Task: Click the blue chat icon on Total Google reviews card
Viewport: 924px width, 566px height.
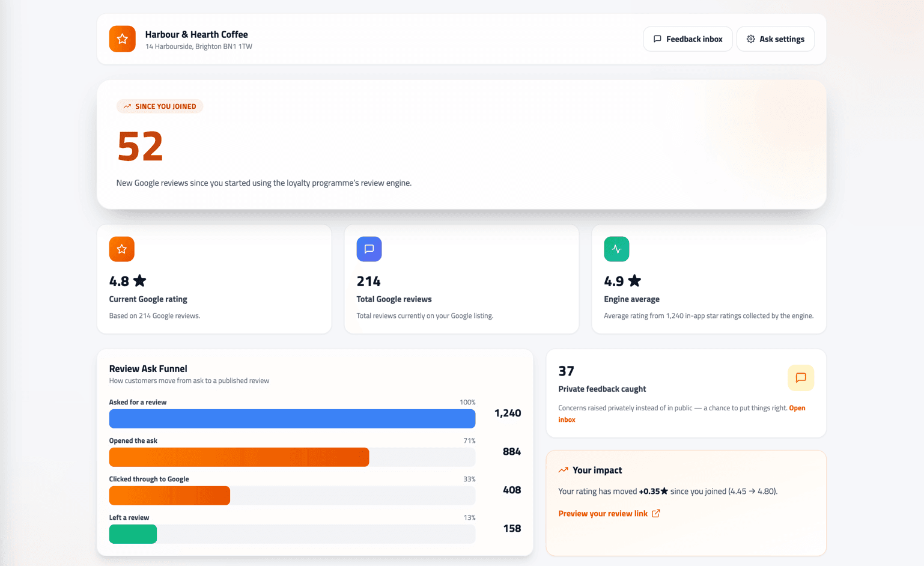Action: pos(369,249)
